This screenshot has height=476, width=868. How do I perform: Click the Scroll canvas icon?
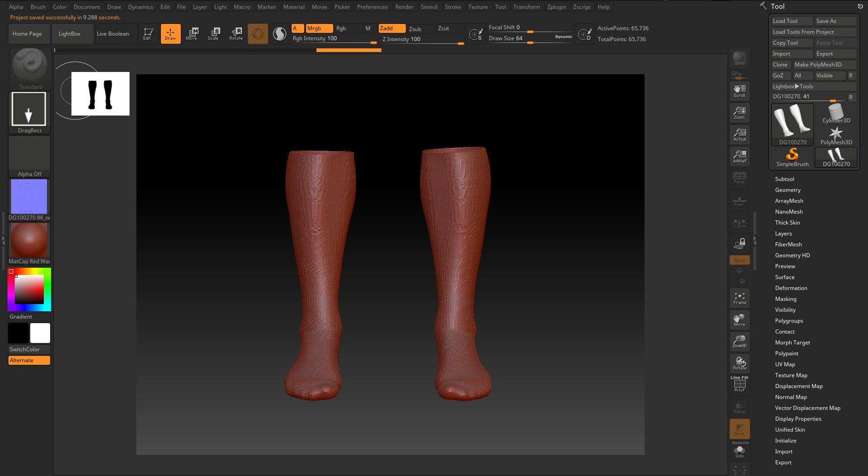740,91
